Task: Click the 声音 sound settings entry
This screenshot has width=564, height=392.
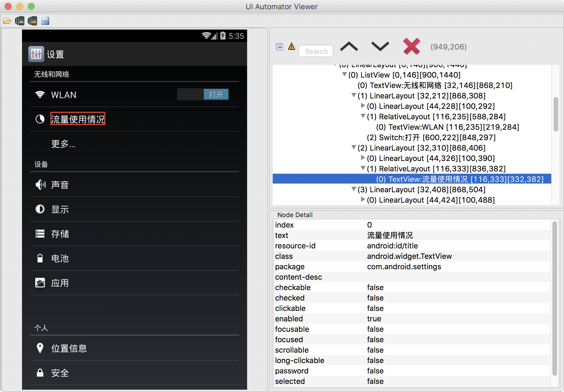Action: coord(60,185)
